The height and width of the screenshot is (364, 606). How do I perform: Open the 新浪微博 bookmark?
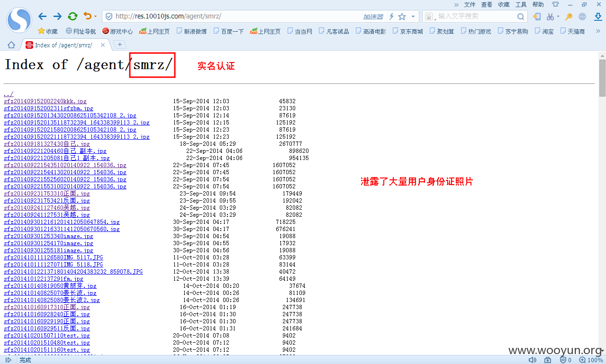tap(191, 31)
